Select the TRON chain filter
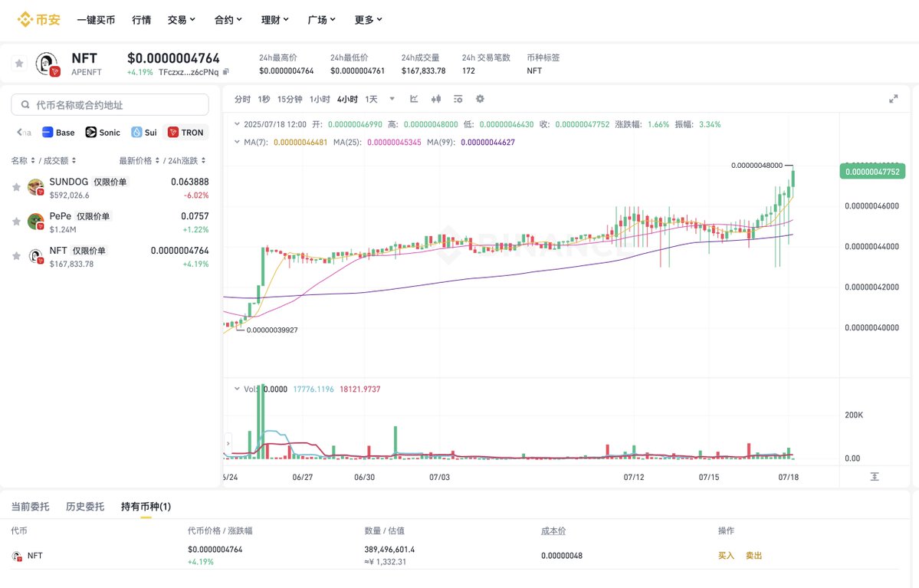 pos(185,133)
